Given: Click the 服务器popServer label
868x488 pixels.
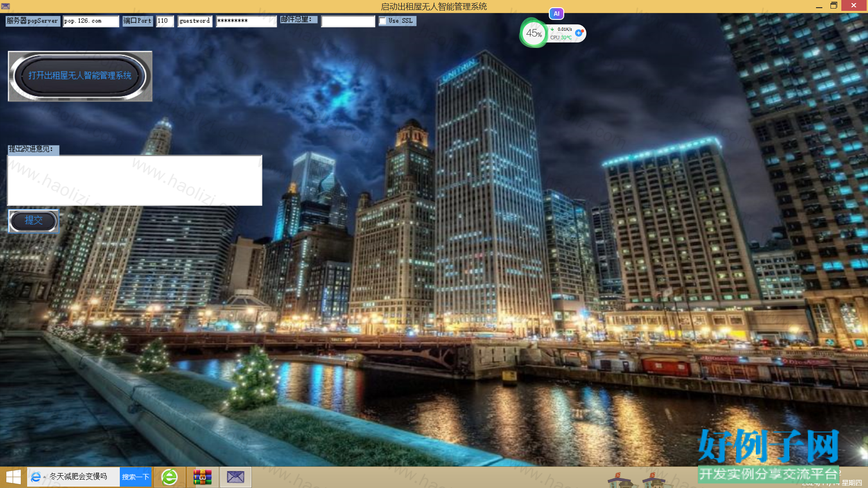Looking at the screenshot, I should [x=33, y=21].
